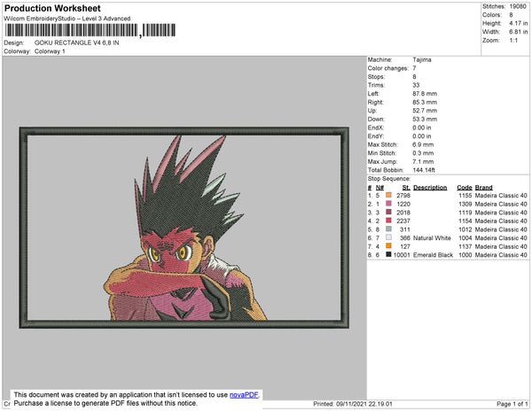Click the Emerald Black description
Viewport: 532px width, 411px height.
point(433,255)
